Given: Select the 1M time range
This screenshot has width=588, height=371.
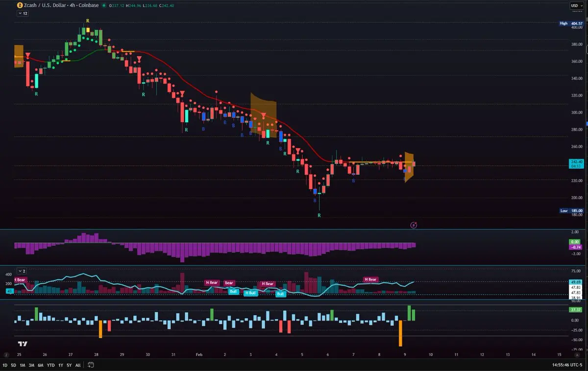Looking at the screenshot, I should pyautogui.click(x=23, y=365).
